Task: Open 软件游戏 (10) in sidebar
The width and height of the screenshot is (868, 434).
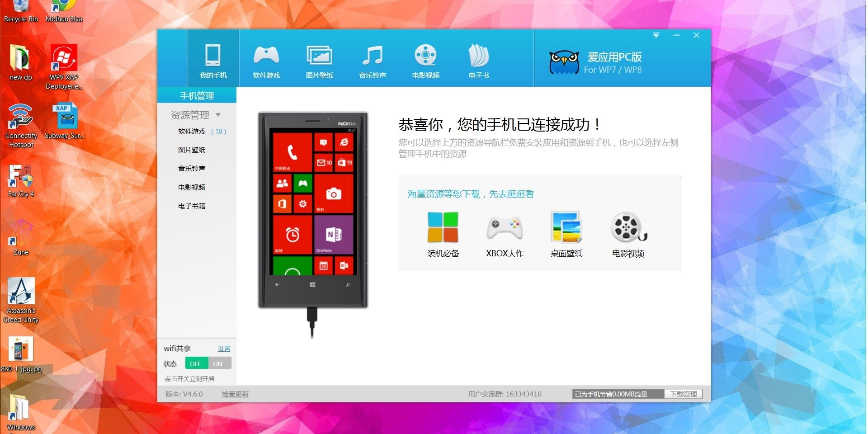Action: (x=202, y=132)
